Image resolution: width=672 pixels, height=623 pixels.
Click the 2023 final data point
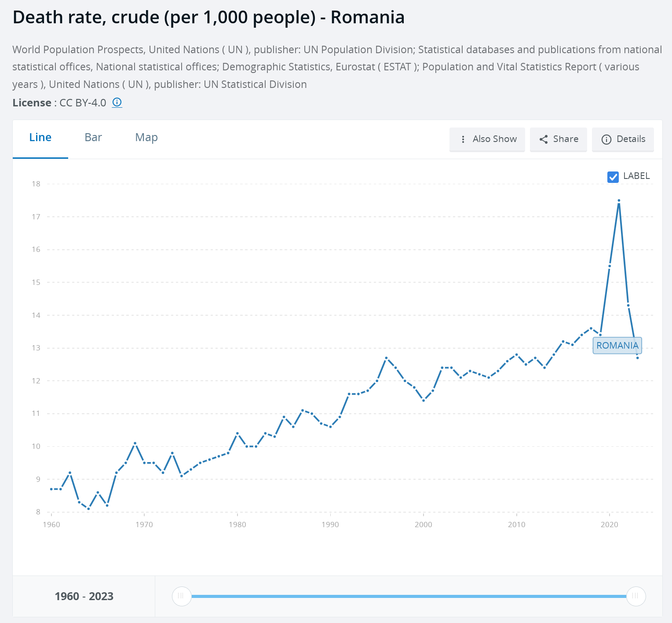637,358
